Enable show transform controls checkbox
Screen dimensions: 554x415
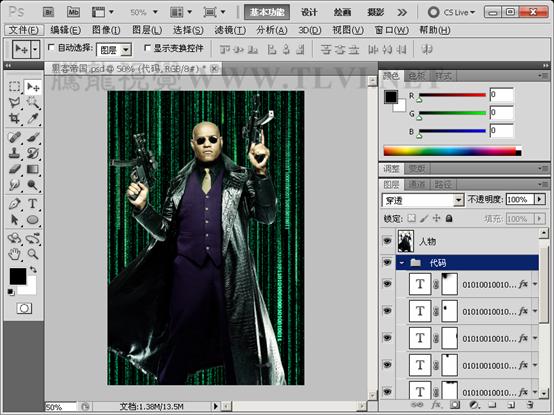coord(147,47)
